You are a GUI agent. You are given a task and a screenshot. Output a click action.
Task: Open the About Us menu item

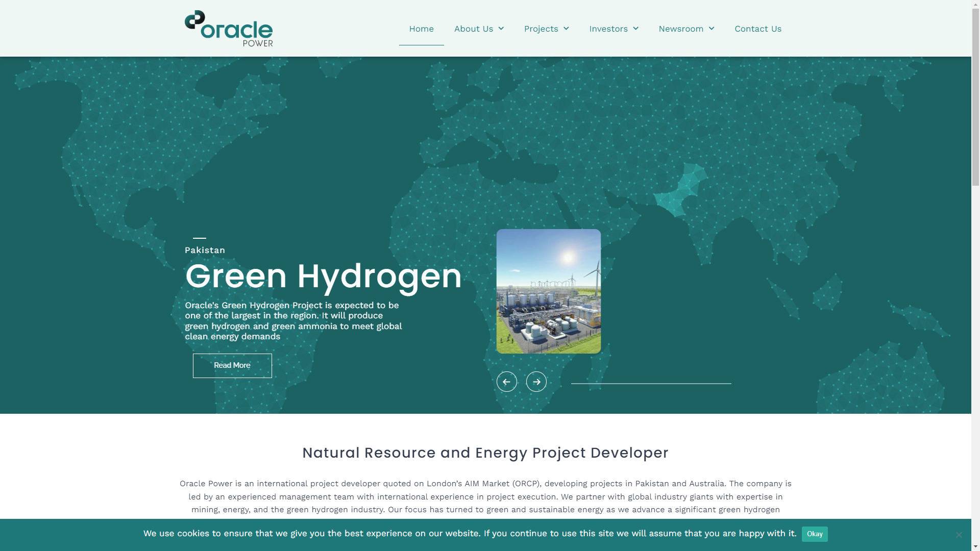click(x=474, y=29)
